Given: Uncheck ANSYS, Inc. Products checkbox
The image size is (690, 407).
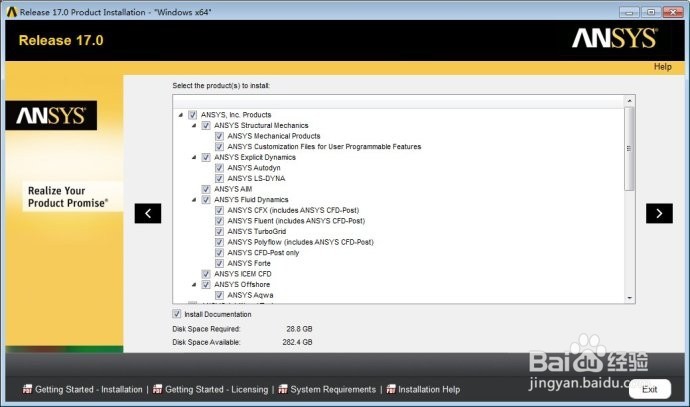Looking at the screenshot, I should point(192,115).
